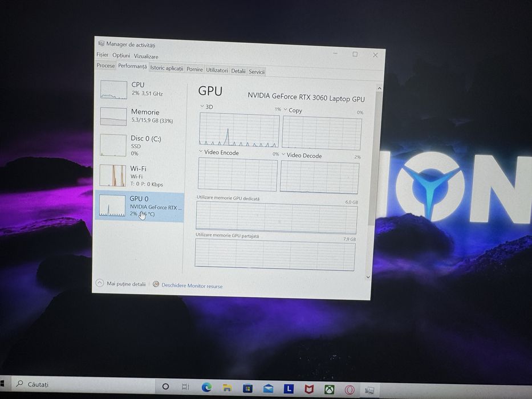Screen dimensions: 532x399
Task: Click the Video Decode graph
Action: (319, 177)
